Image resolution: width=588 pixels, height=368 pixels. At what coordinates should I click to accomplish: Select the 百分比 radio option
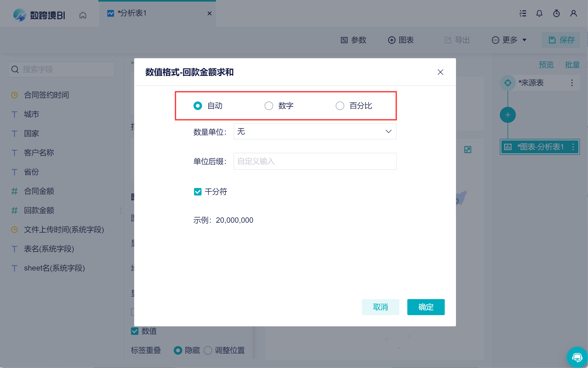[x=340, y=106]
